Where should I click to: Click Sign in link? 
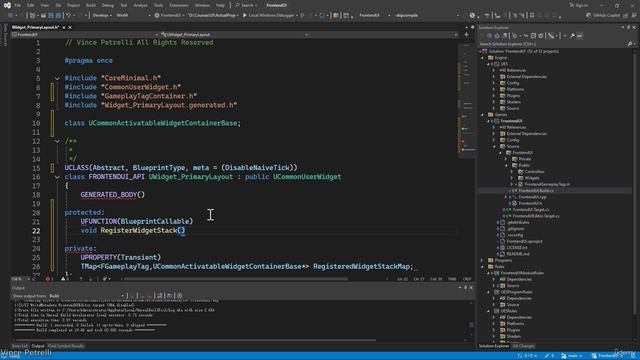579,5
